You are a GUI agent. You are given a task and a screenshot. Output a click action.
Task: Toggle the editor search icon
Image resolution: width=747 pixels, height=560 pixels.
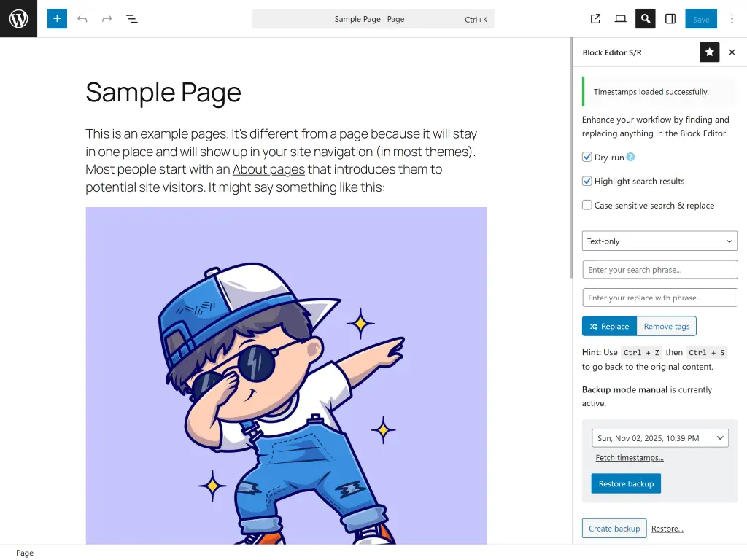tap(645, 18)
